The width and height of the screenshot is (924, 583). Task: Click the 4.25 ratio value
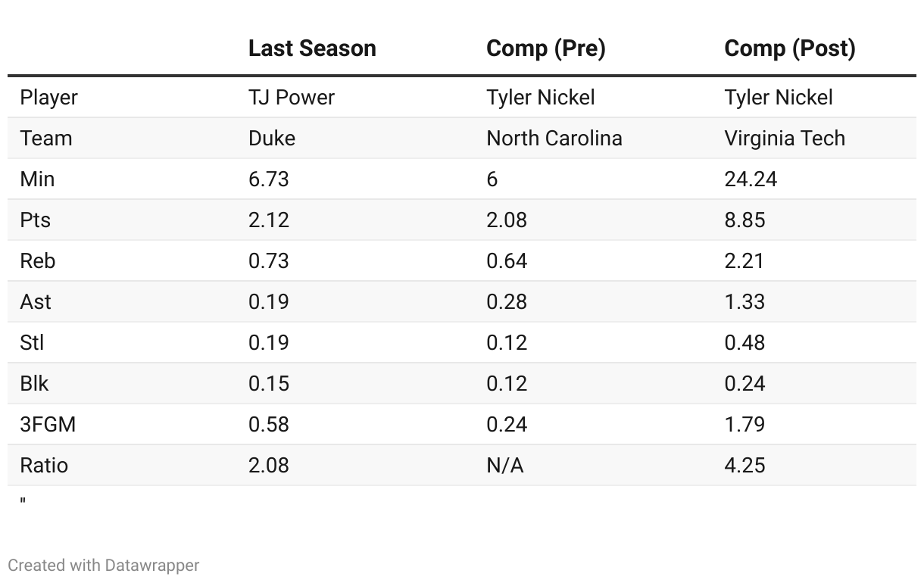[745, 466]
